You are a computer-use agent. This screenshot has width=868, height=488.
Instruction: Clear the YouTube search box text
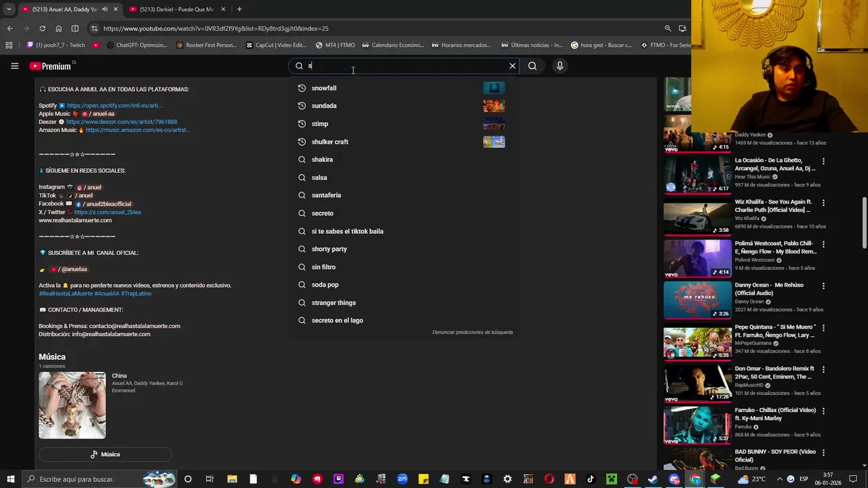point(513,66)
